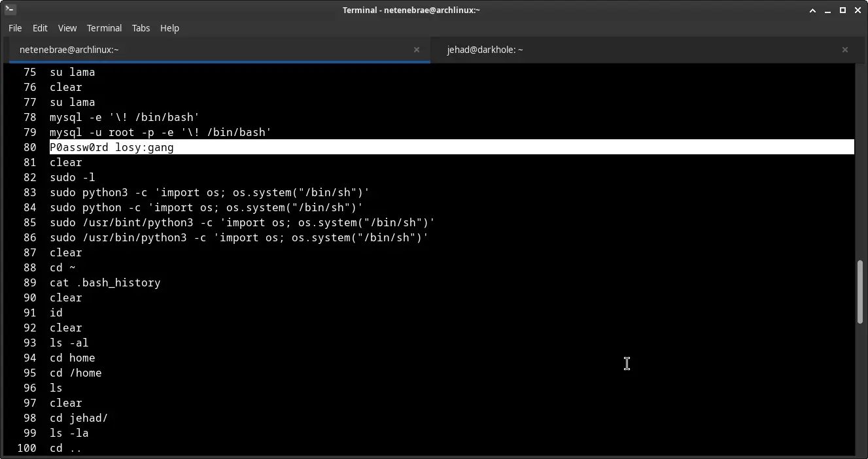
Task: Close the Terminal window
Action: pos(857,10)
